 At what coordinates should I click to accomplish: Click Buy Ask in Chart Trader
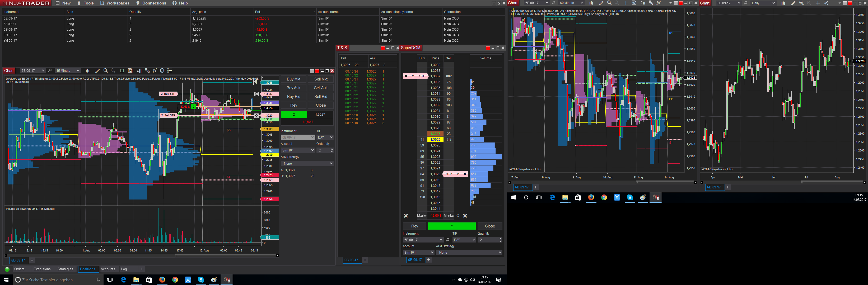[293, 88]
